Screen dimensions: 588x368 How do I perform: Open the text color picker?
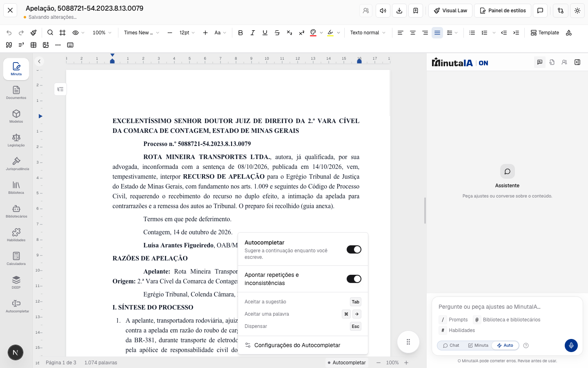click(313, 33)
